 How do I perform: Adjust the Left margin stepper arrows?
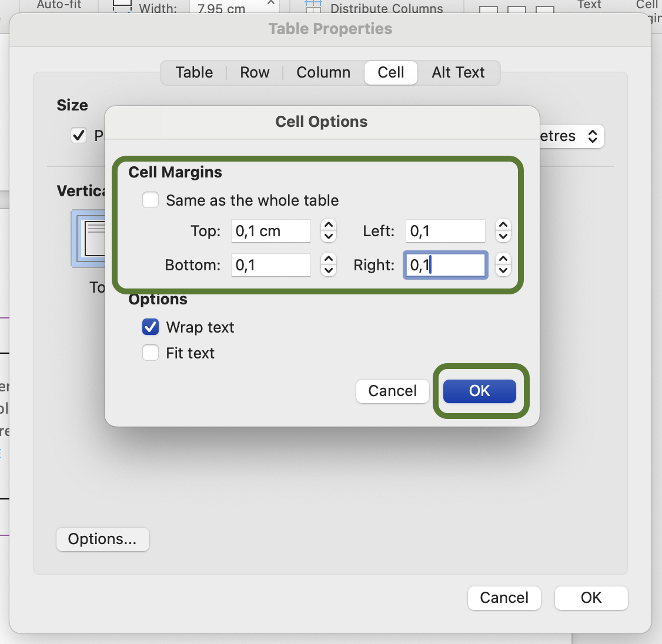(x=503, y=230)
